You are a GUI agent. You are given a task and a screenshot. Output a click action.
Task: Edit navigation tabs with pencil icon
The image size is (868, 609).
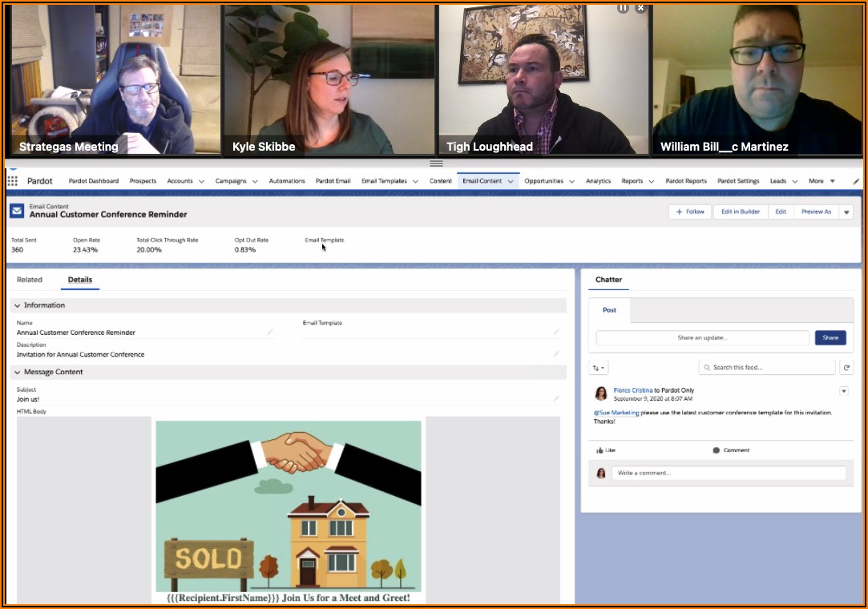pyautogui.click(x=855, y=182)
